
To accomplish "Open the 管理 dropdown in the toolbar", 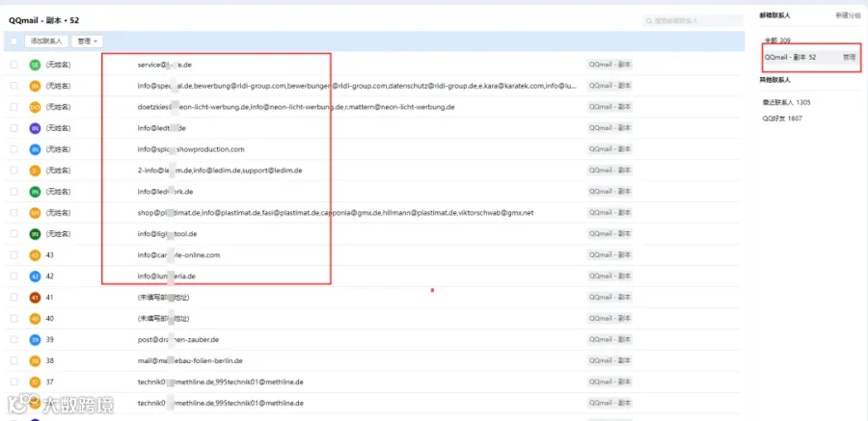I will click(87, 40).
